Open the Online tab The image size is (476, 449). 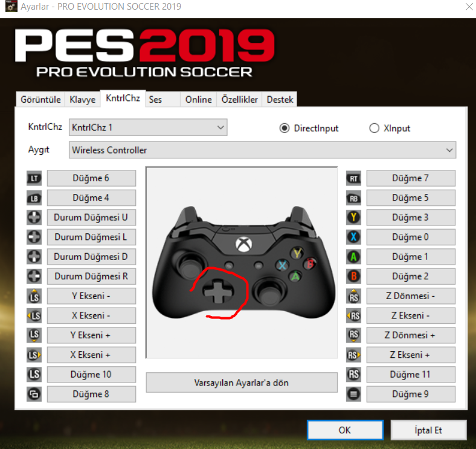pyautogui.click(x=199, y=100)
